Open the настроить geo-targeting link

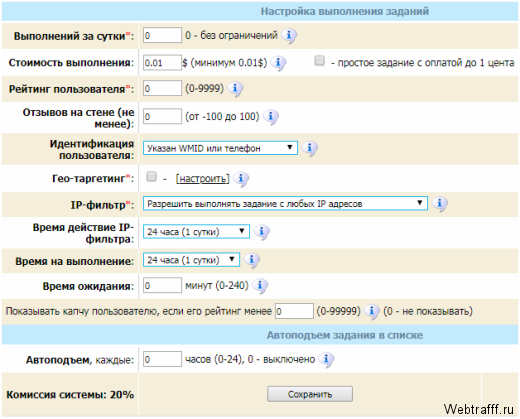(203, 179)
